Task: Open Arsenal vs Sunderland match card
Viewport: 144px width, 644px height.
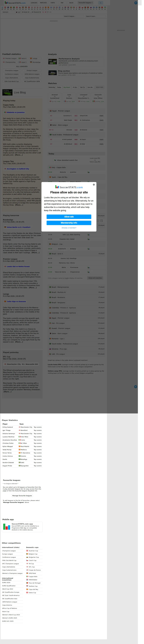Action: coord(55,98)
